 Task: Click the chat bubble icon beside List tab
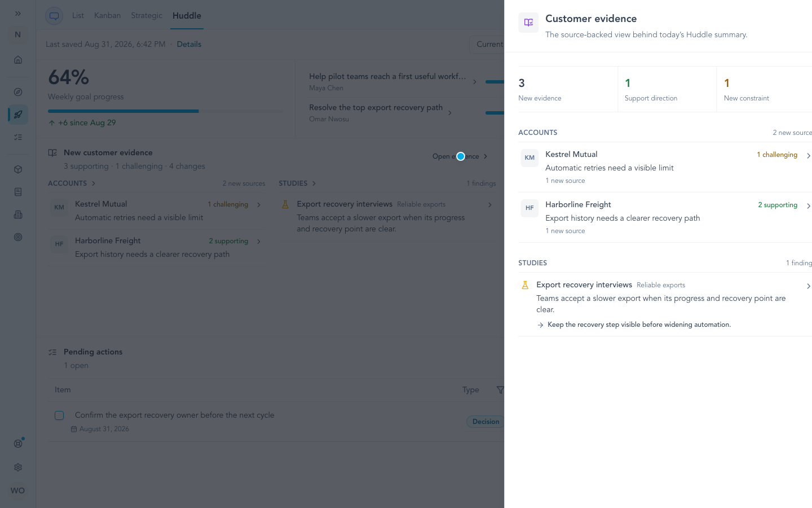click(54, 16)
